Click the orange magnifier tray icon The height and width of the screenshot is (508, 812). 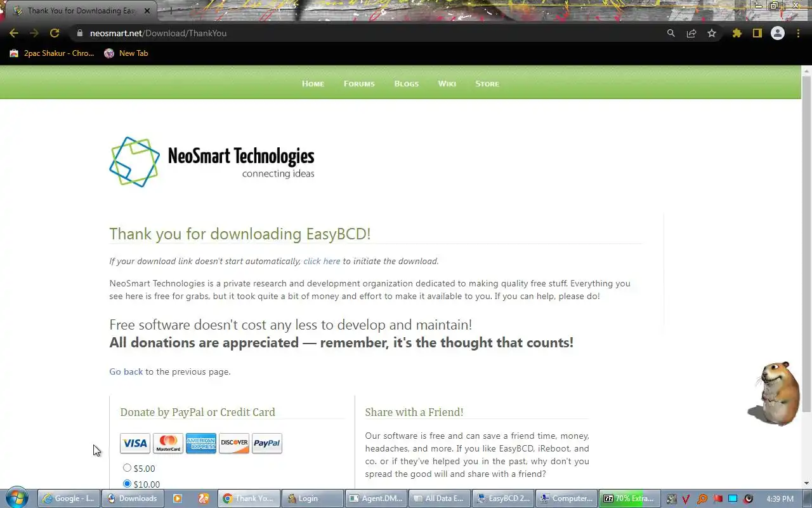point(702,498)
